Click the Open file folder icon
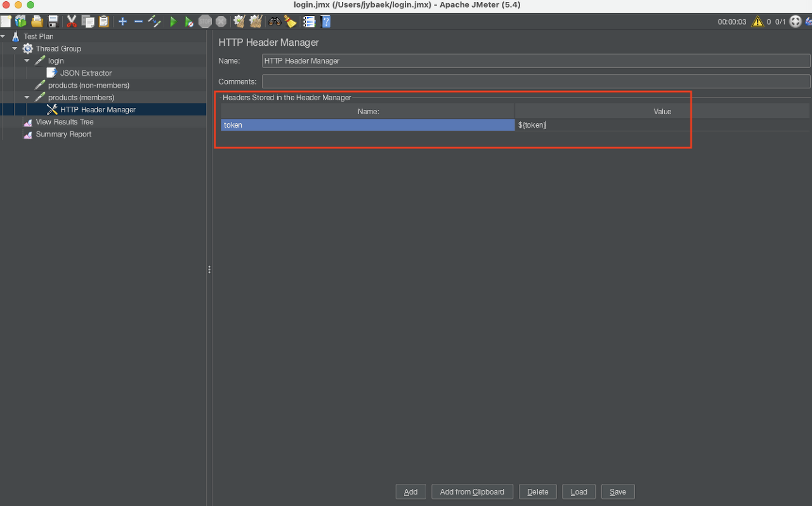This screenshot has height=506, width=812. pos(37,22)
